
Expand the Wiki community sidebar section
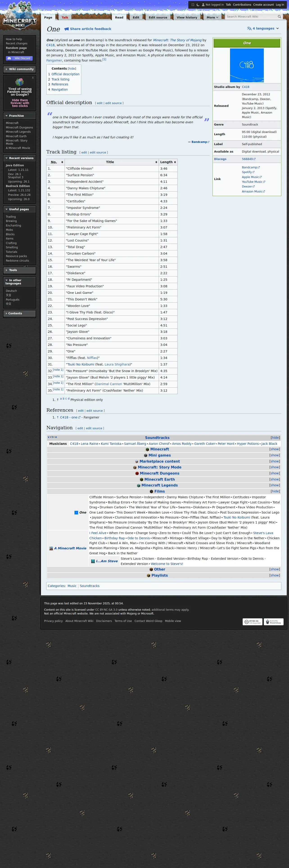tap(20, 69)
